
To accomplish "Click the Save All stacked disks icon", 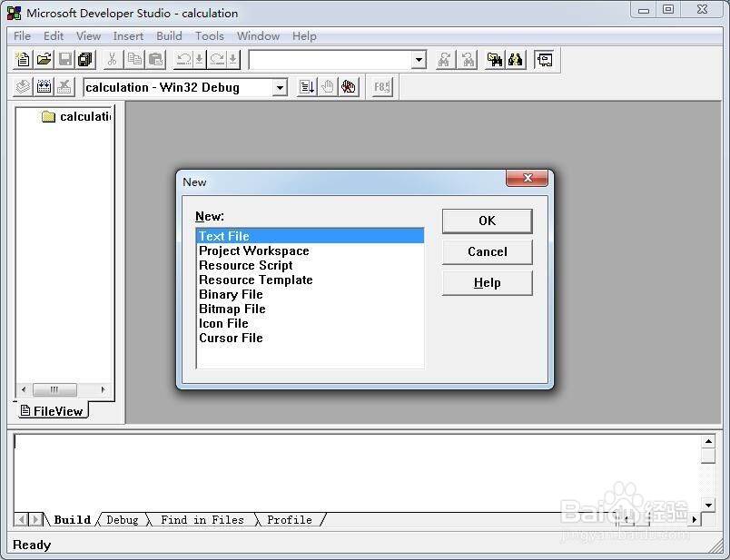I will [86, 60].
